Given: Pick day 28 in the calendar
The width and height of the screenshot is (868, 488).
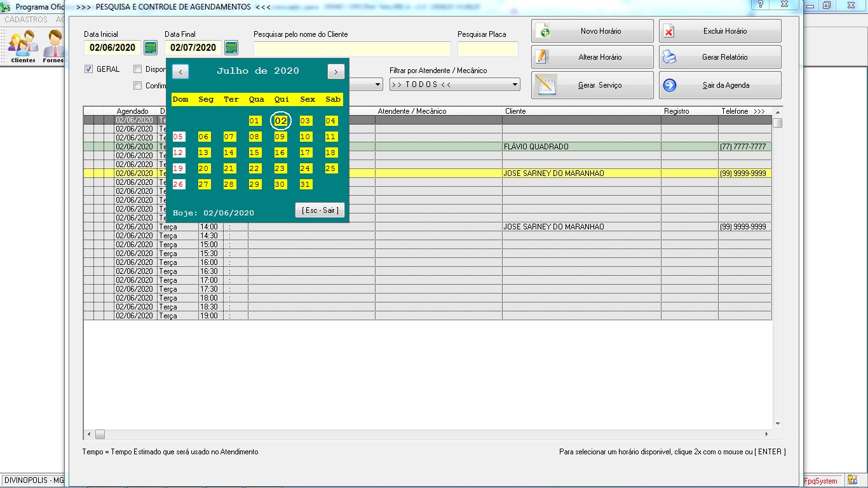Looking at the screenshot, I should coord(229,184).
